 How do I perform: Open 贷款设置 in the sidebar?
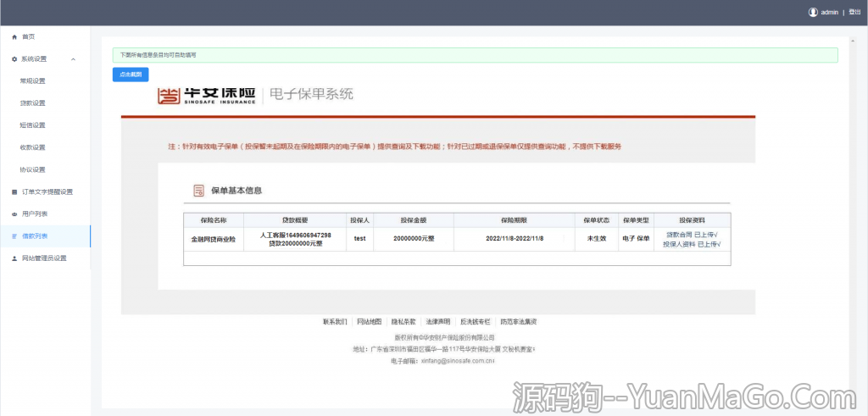[33, 103]
